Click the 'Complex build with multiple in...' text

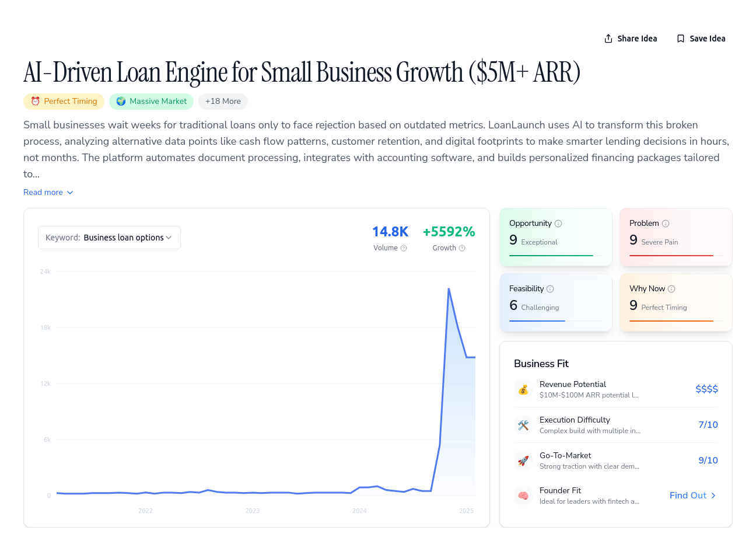(x=590, y=431)
